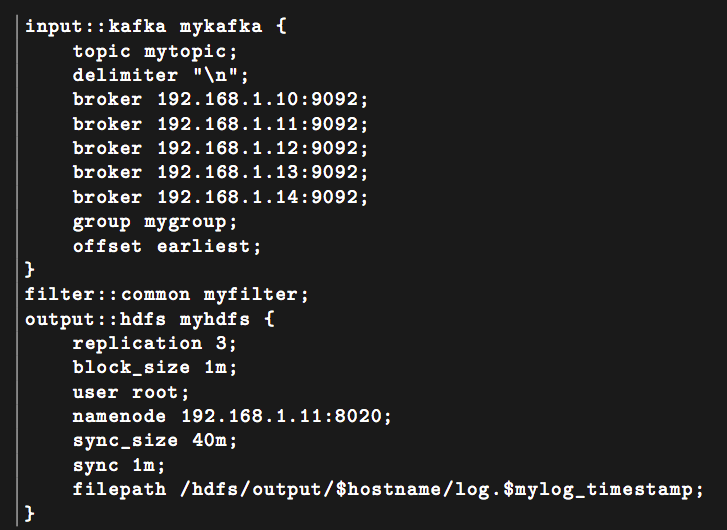727x530 pixels.
Task: Click the group value mygroup
Action: (186, 222)
